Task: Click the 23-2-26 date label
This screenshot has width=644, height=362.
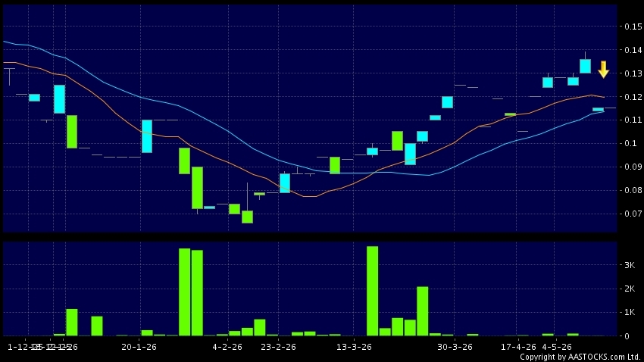Action: click(278, 347)
